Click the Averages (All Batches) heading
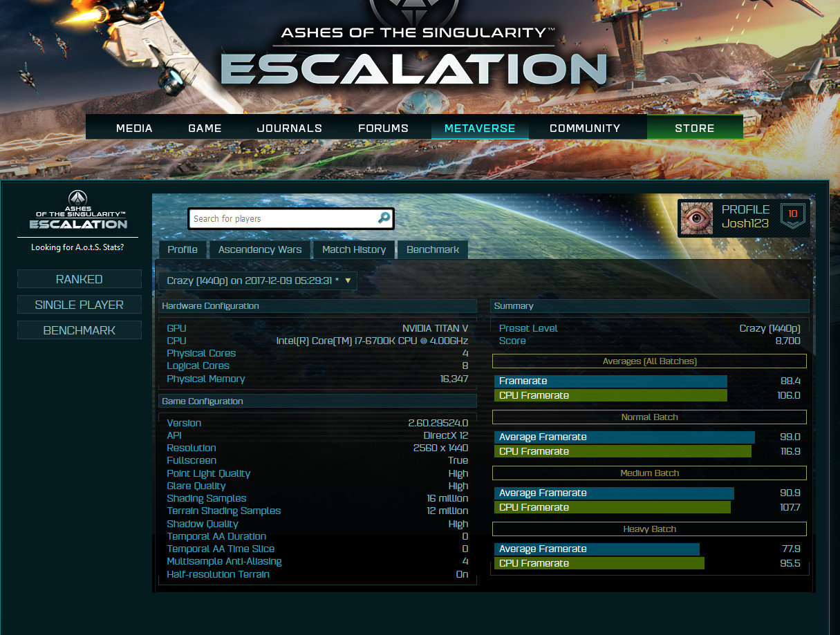 click(649, 361)
